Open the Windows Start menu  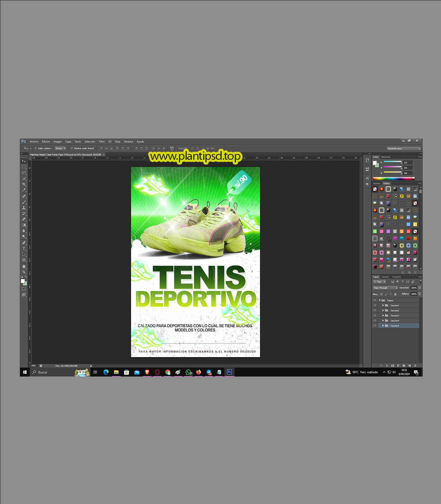[x=25, y=372]
